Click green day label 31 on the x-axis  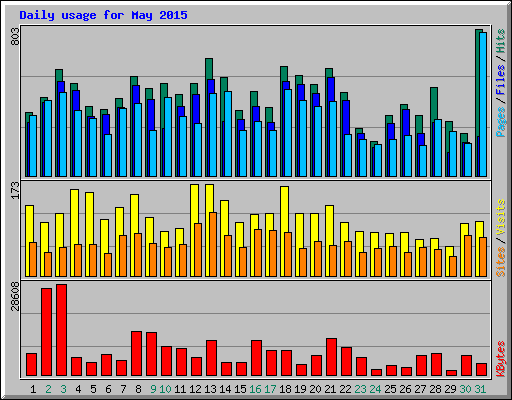(x=480, y=389)
